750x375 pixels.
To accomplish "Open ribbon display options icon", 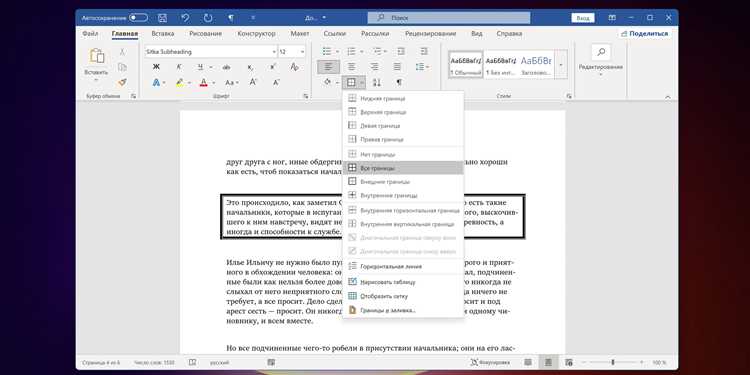I will [612, 18].
